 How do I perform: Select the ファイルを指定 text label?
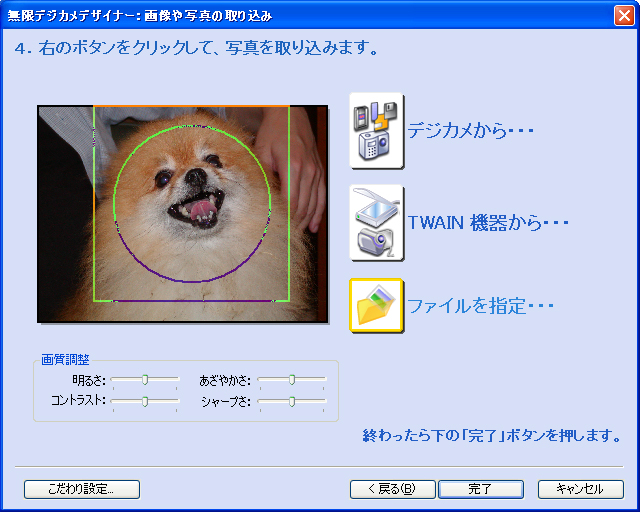pos(480,306)
